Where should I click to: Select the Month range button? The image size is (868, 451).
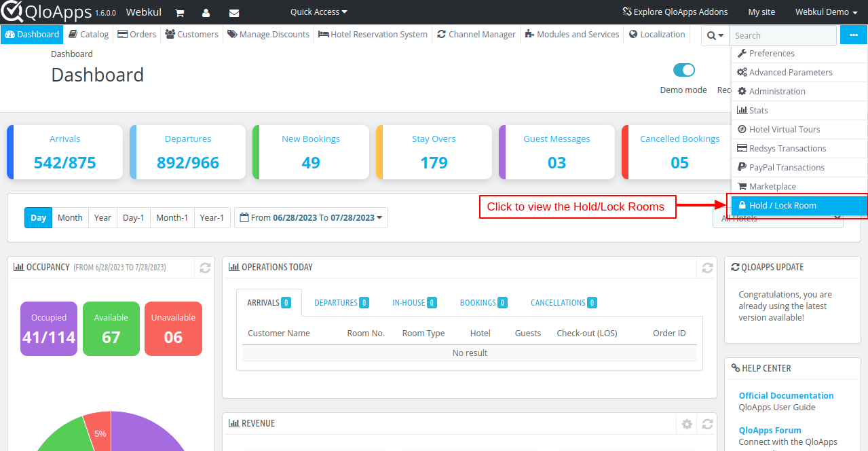coord(70,218)
